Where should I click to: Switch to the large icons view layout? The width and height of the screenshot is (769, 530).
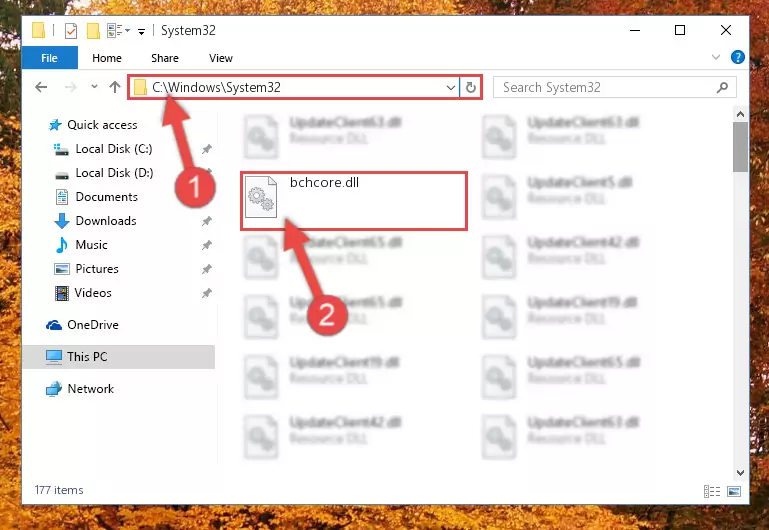tap(734, 491)
